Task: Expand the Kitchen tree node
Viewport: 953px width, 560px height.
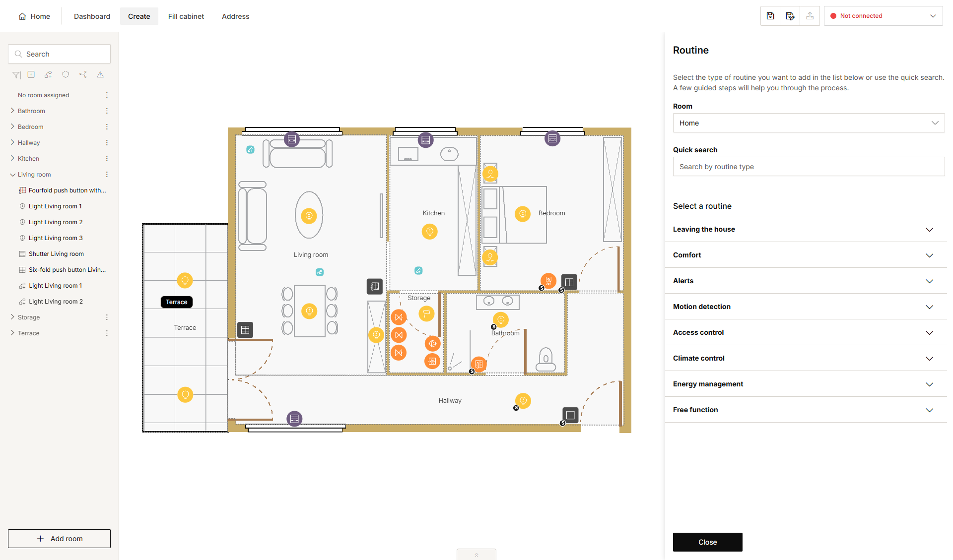Action: pyautogui.click(x=12, y=158)
